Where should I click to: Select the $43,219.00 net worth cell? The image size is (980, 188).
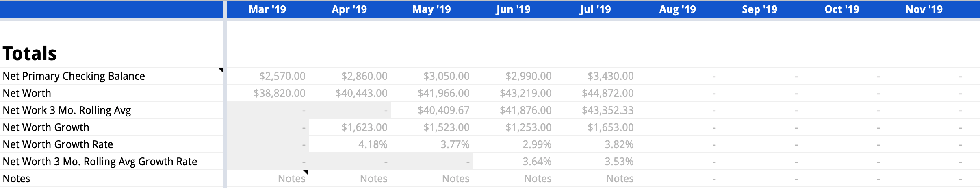(x=525, y=93)
